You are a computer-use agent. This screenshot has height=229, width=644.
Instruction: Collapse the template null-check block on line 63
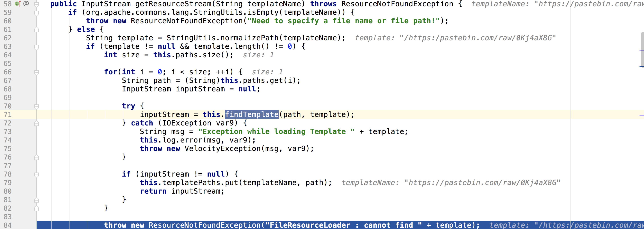coord(37,47)
